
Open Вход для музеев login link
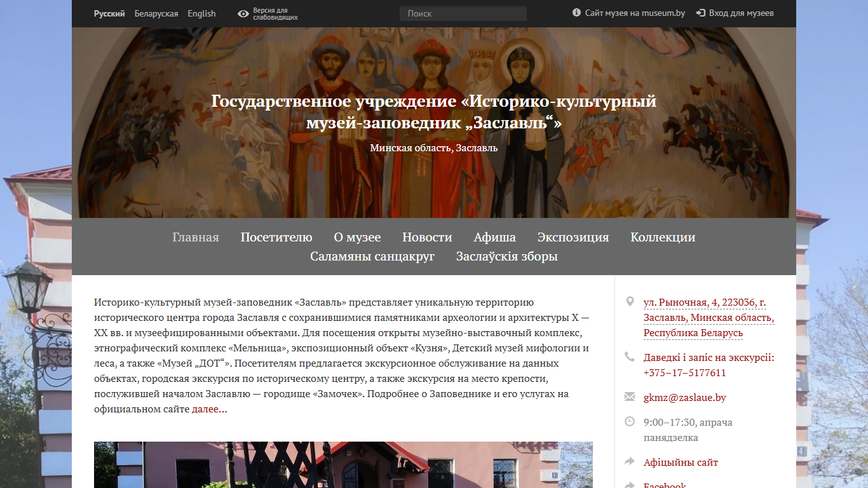pyautogui.click(x=742, y=13)
